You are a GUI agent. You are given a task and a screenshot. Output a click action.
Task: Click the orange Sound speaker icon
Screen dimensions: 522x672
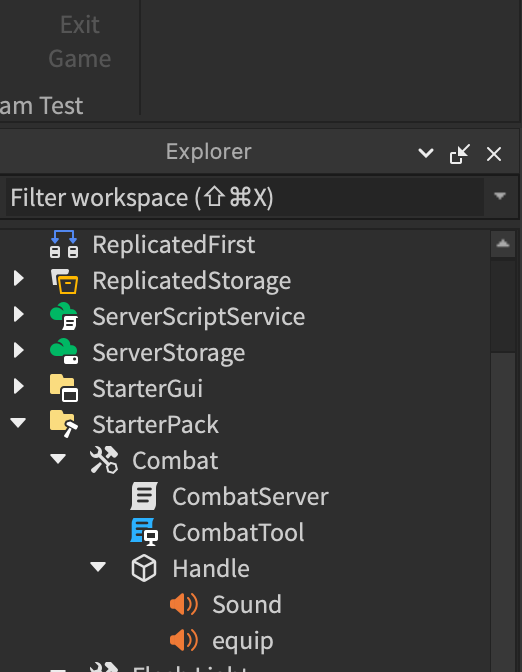184,604
